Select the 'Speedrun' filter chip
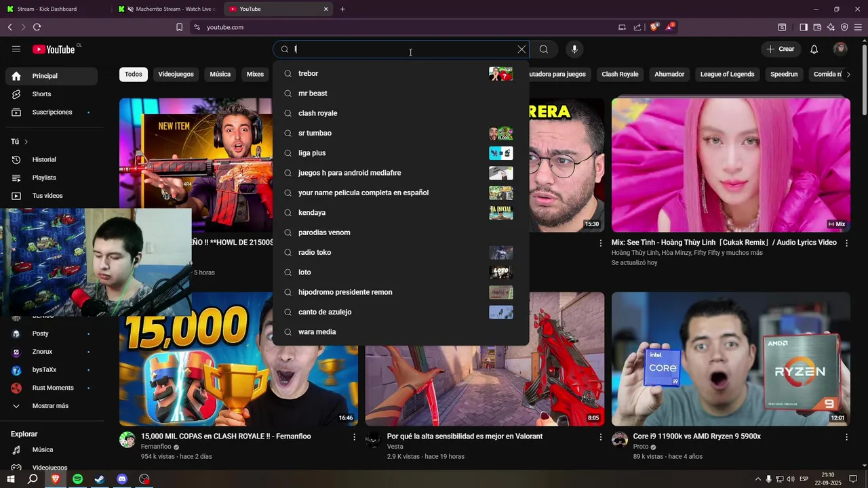This screenshot has height=488, width=868. tap(784, 75)
